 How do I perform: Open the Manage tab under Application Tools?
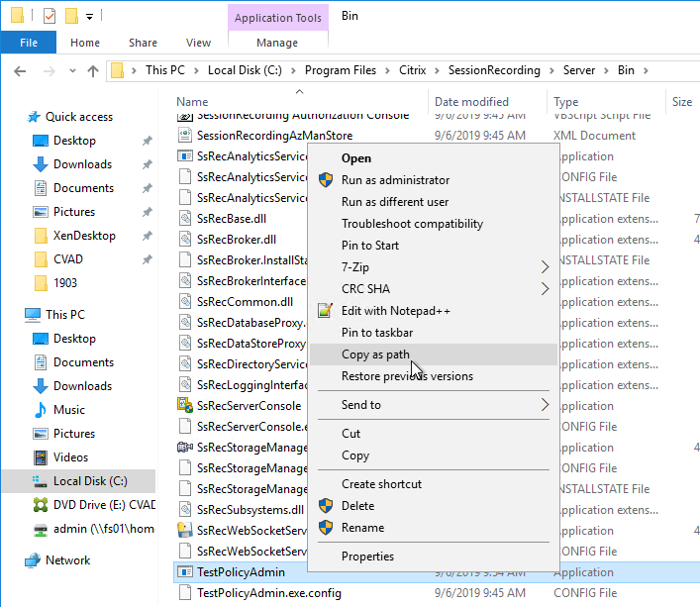click(x=277, y=43)
